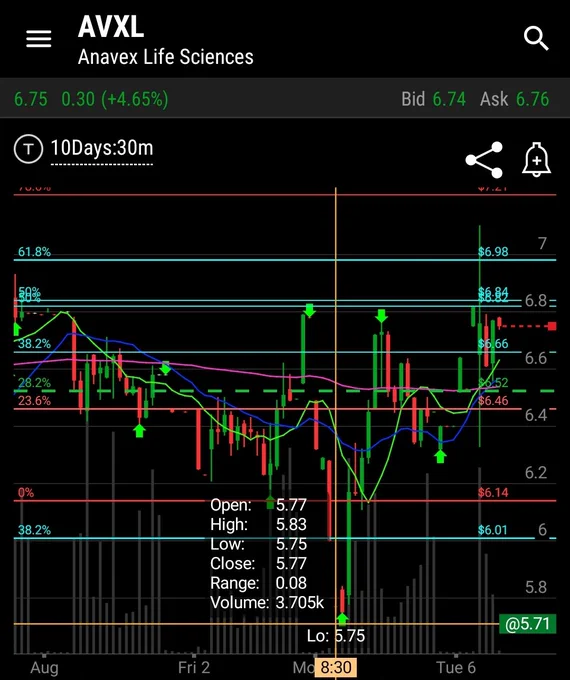This screenshot has width=570, height=680.
Task: Tap the share chart icon
Action: pos(484,160)
